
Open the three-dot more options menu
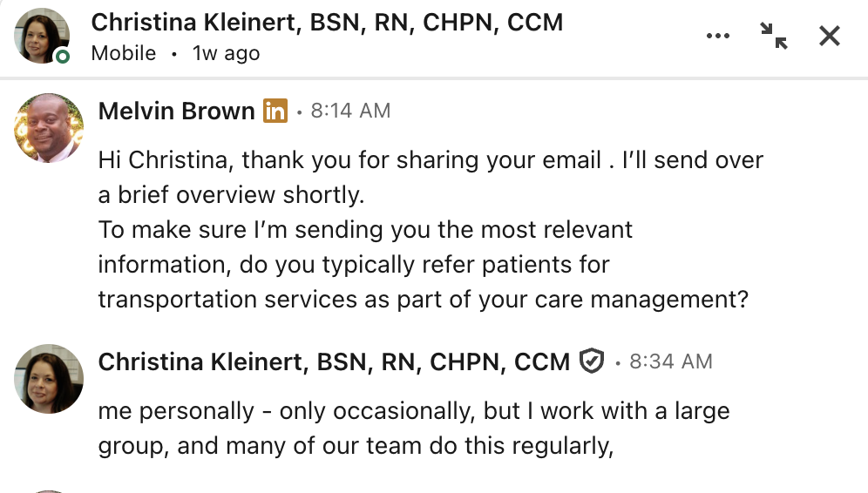click(x=717, y=36)
